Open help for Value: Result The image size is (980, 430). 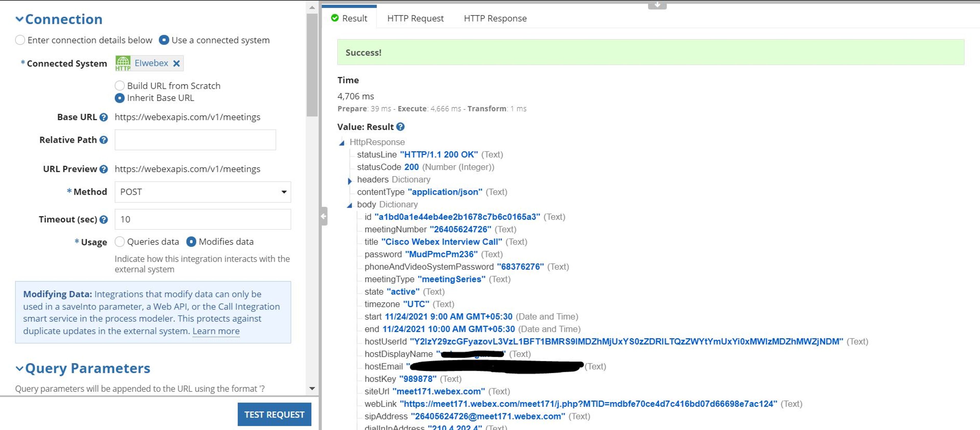click(400, 127)
